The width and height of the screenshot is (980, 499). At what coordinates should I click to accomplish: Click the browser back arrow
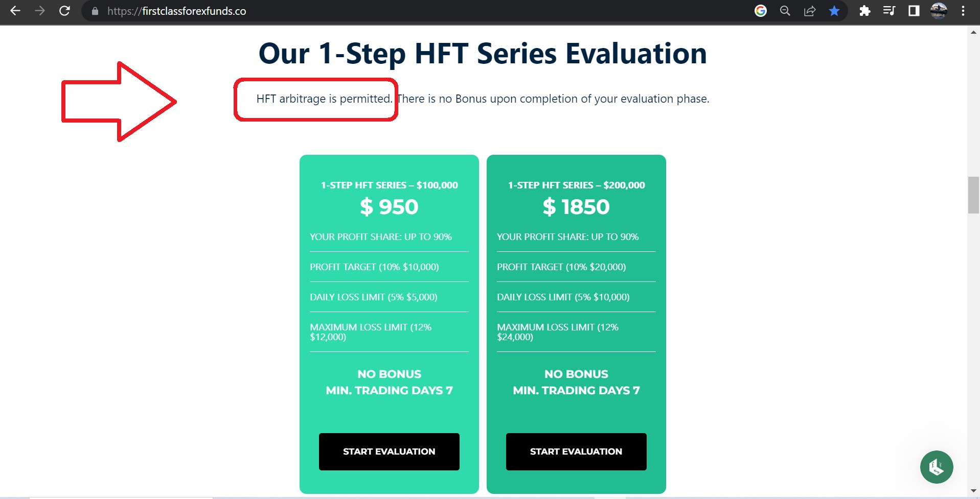15,11
